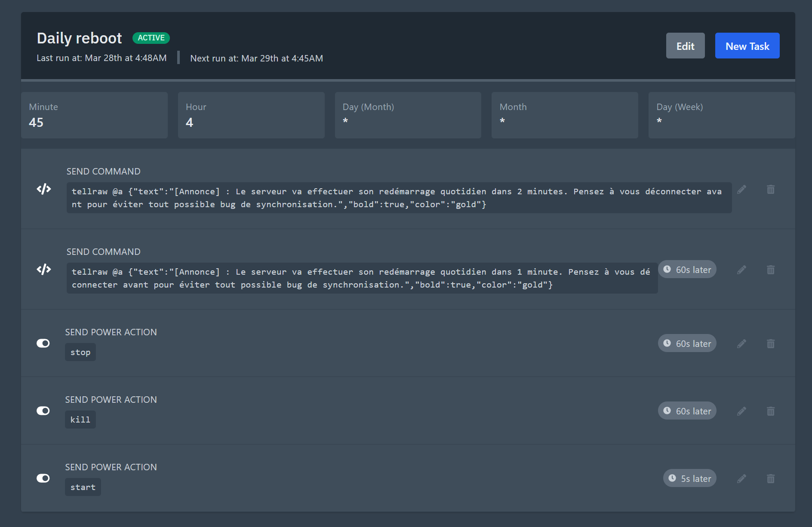Click the SEND POWER ACTION heading above start
Screen dimensions: 812x527
[111, 467]
